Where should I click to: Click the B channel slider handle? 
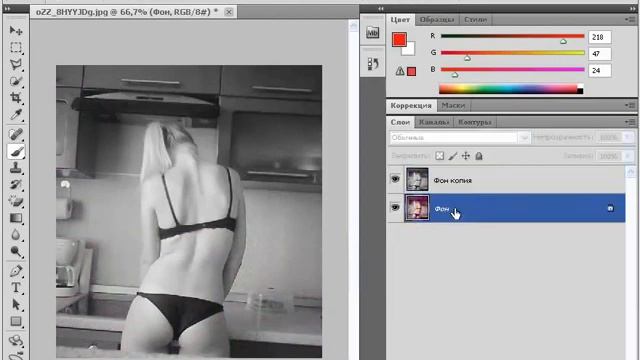click(455, 75)
